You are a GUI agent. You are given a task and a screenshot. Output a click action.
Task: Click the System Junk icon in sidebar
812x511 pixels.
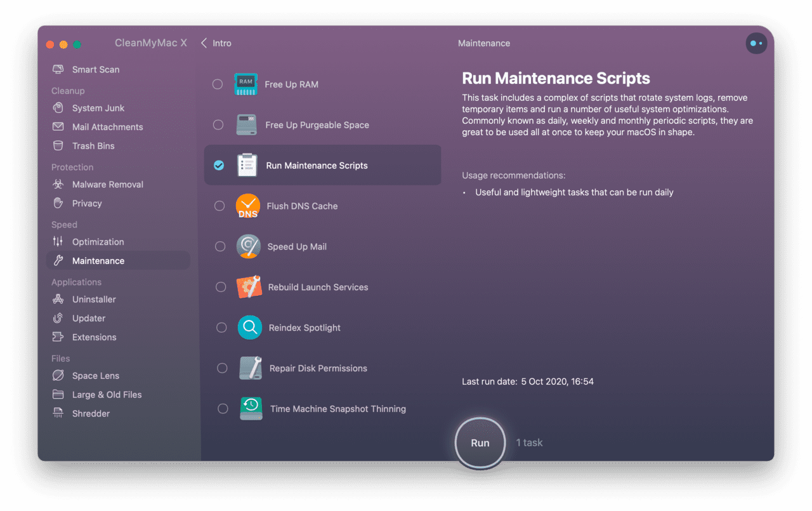pyautogui.click(x=58, y=108)
